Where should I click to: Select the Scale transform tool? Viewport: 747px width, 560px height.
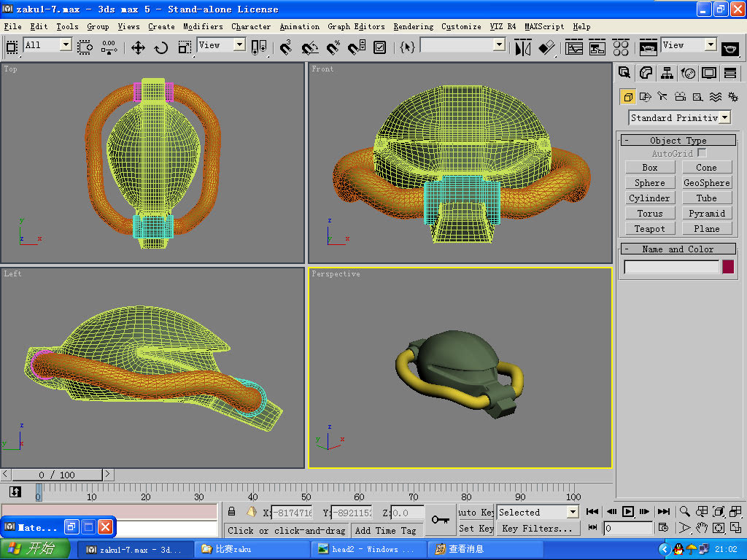(185, 47)
